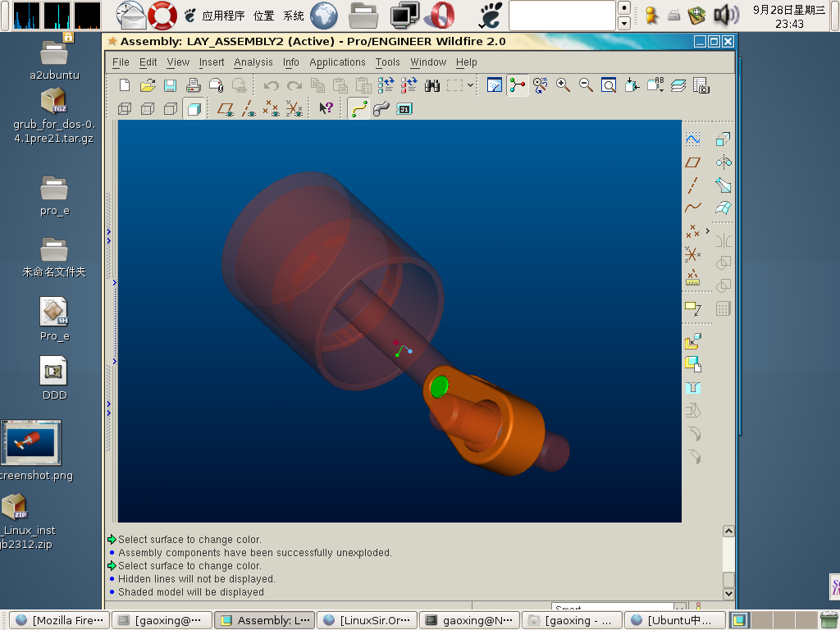The height and width of the screenshot is (630, 840).
Task: Open the Find binoculars tool
Action: click(x=432, y=85)
